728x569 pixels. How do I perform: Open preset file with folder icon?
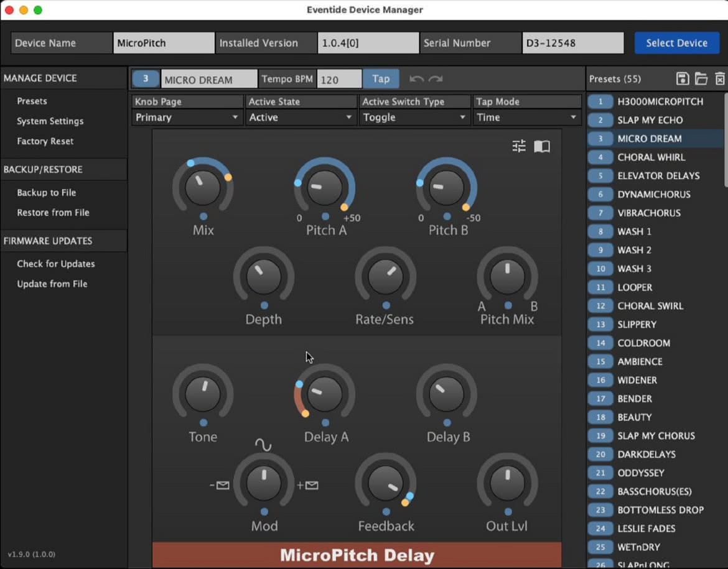701,78
